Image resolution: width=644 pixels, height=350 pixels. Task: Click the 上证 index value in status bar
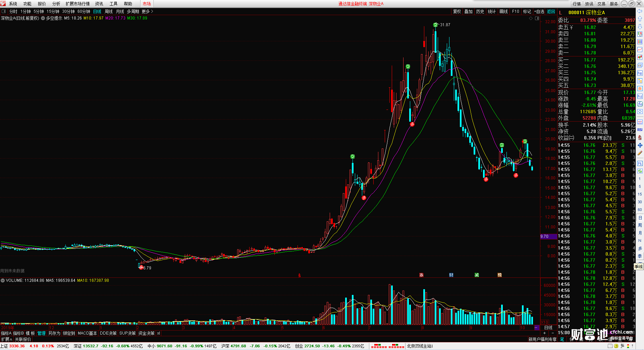click(x=17, y=346)
